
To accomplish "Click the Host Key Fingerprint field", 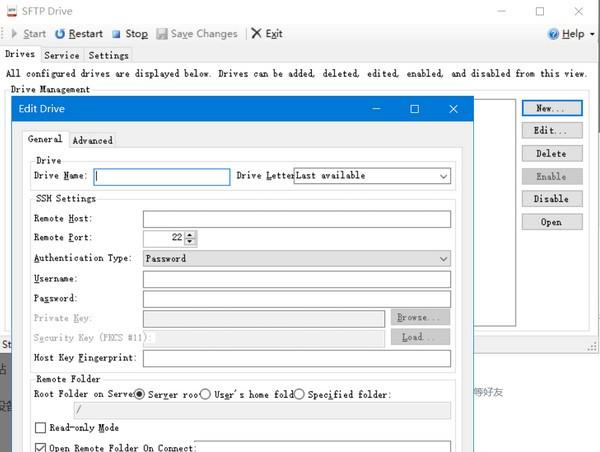I will (297, 359).
